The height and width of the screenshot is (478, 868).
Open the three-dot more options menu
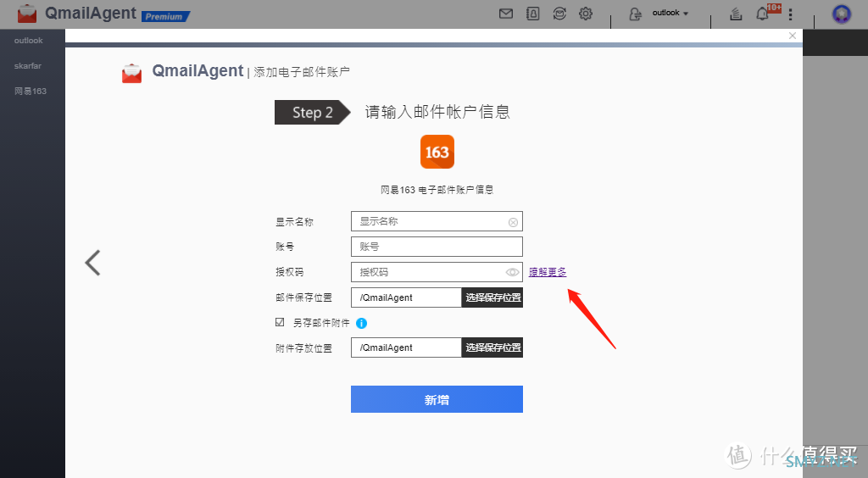pyautogui.click(x=791, y=14)
